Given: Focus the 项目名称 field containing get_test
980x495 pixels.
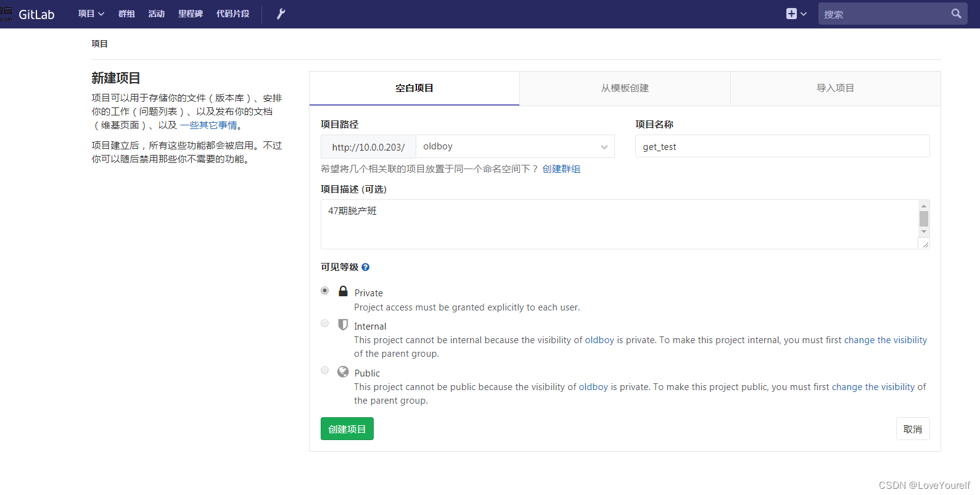Looking at the screenshot, I should pos(782,146).
